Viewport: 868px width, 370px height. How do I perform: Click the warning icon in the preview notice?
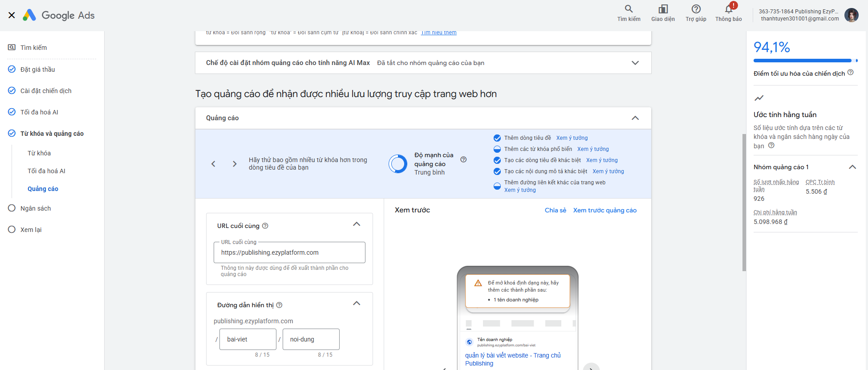click(x=478, y=283)
